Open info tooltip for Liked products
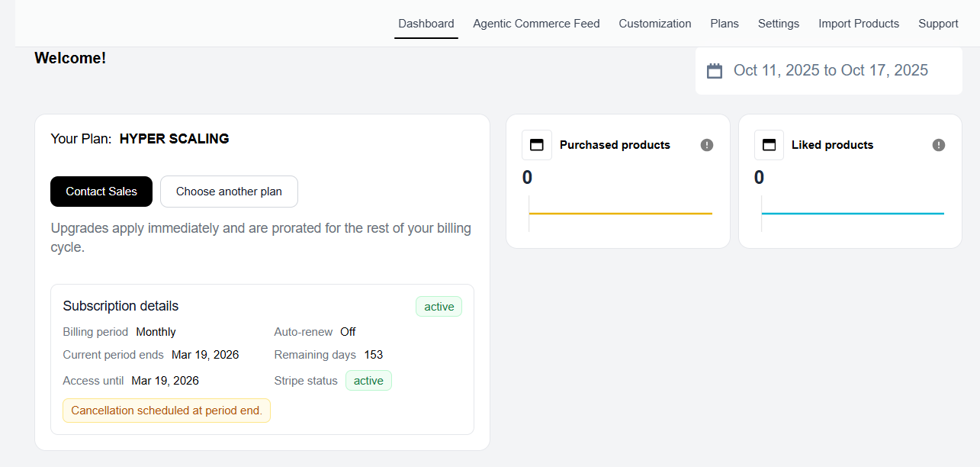980x467 pixels. (x=939, y=145)
